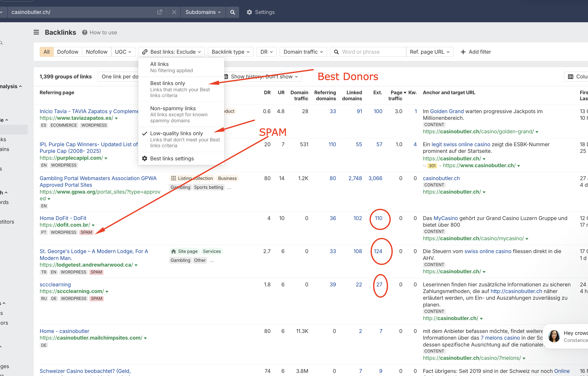The image size is (588, 376).
Task: Open Best links settings
Action: tap(181, 158)
